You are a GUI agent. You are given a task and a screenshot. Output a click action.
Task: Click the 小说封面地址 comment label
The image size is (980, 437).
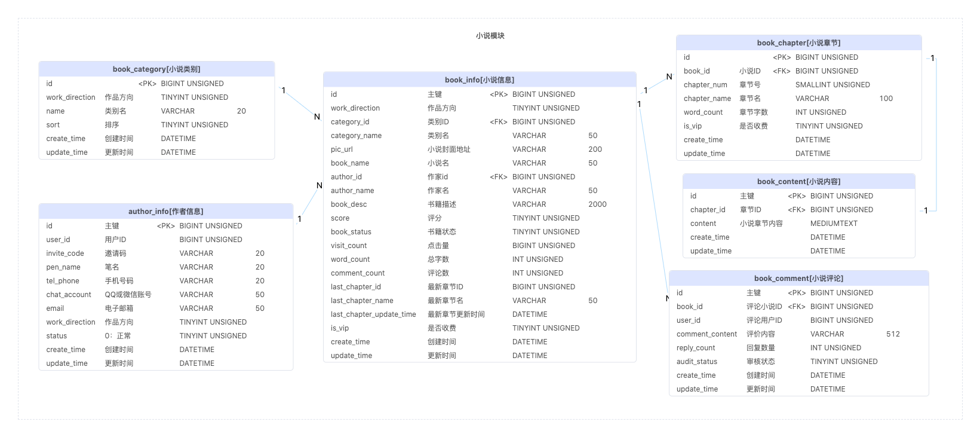(448, 149)
